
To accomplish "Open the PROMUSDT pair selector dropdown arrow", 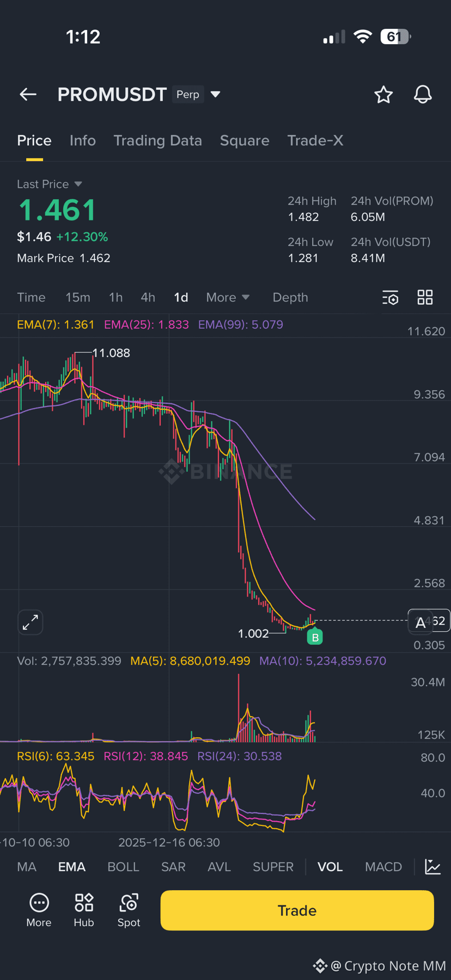I will 216,94.
